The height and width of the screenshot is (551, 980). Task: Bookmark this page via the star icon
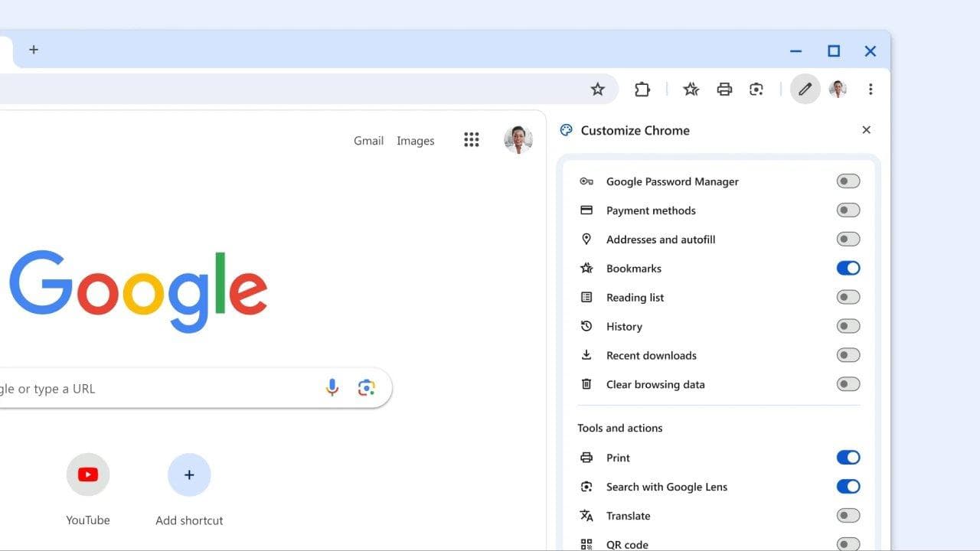[598, 89]
